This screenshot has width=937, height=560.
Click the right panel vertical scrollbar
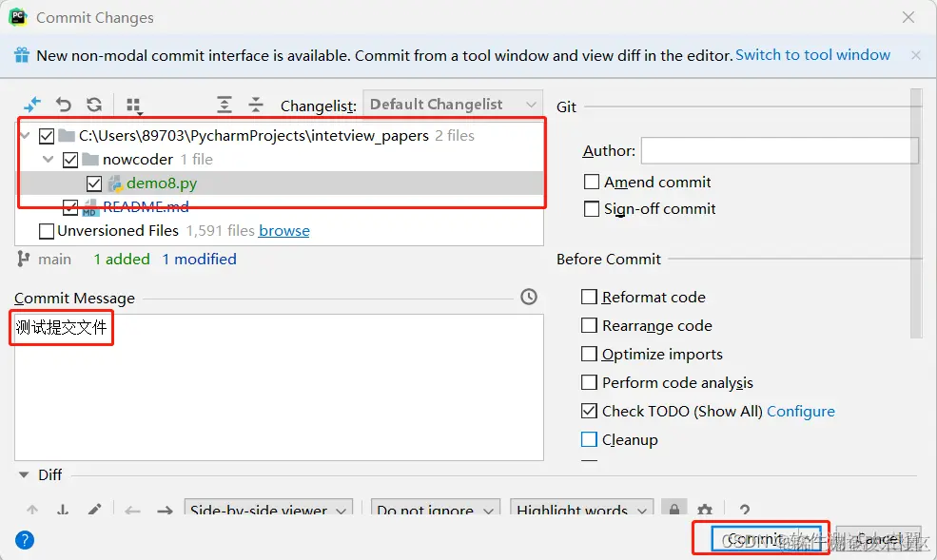916,213
